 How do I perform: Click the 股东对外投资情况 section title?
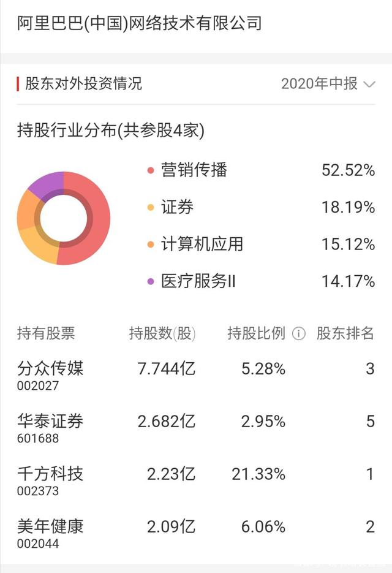(83, 84)
